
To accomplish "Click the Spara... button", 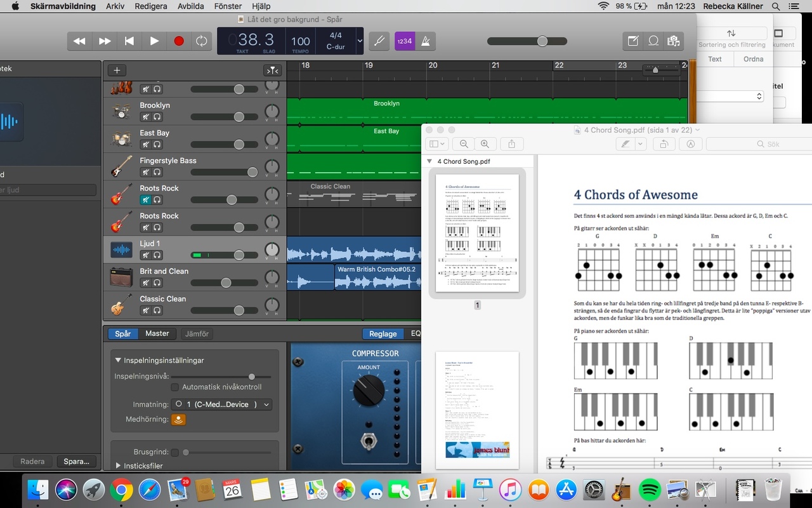I will tap(77, 462).
